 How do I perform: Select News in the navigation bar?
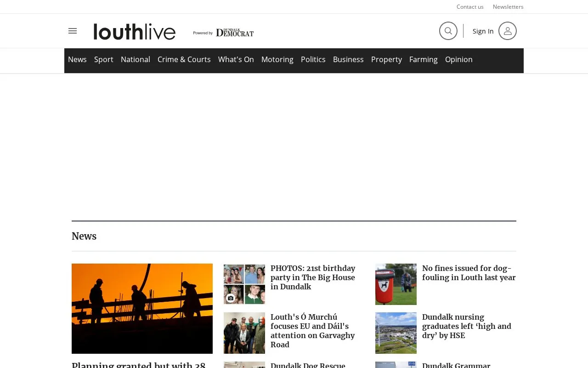point(77,59)
